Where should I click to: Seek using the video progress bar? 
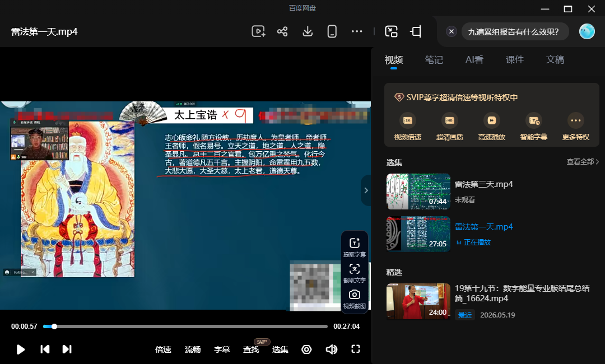coord(185,326)
